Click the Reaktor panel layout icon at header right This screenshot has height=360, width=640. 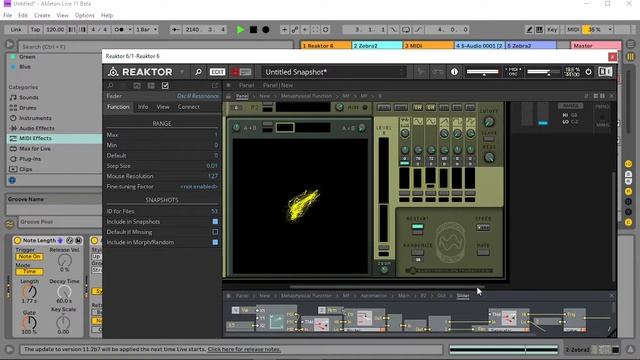pyautogui.click(x=605, y=72)
